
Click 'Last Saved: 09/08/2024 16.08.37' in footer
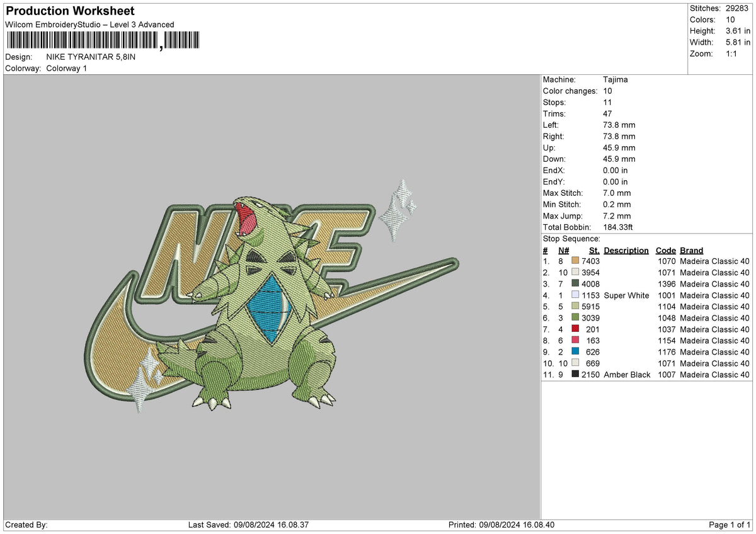[x=248, y=525]
